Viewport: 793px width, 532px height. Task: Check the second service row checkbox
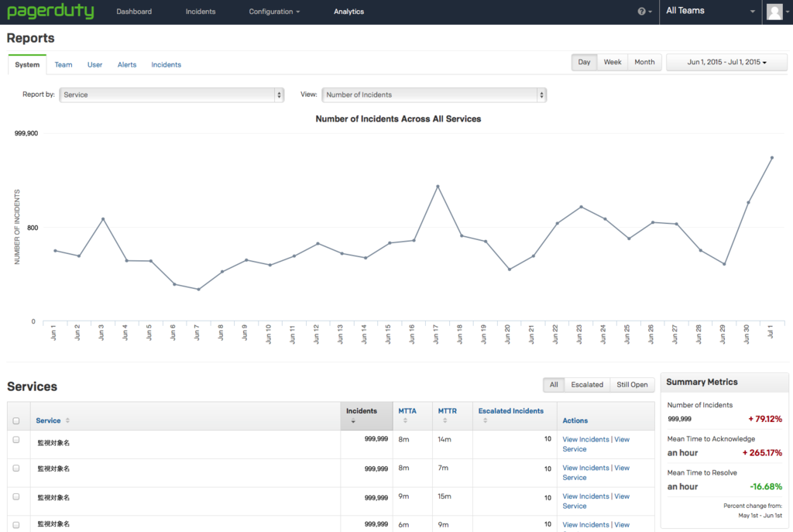16,468
